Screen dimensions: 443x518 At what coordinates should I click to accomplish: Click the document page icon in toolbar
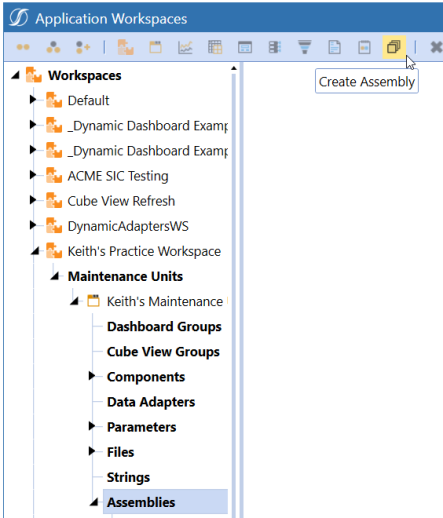[334, 47]
